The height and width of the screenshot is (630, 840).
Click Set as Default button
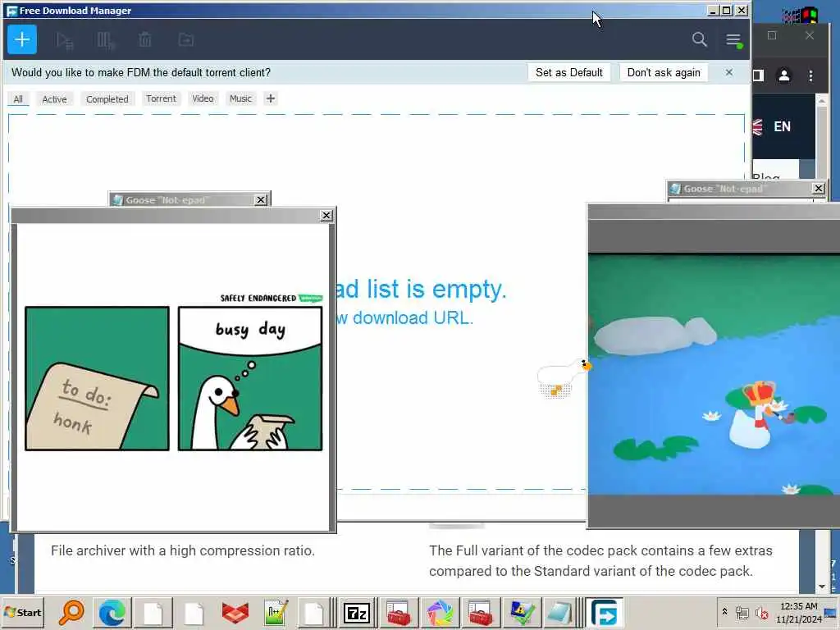569,72
